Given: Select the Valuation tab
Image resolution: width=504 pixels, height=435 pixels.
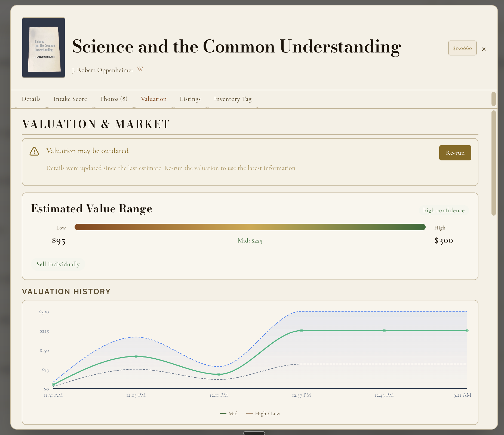Looking at the screenshot, I should 153,99.
